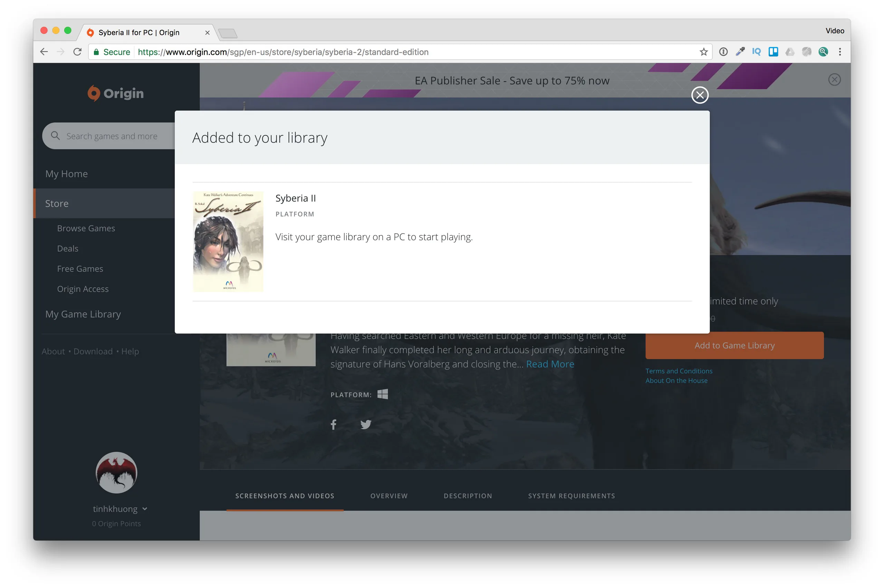Share on Facebook icon
Image resolution: width=884 pixels, height=588 pixels.
tap(334, 424)
